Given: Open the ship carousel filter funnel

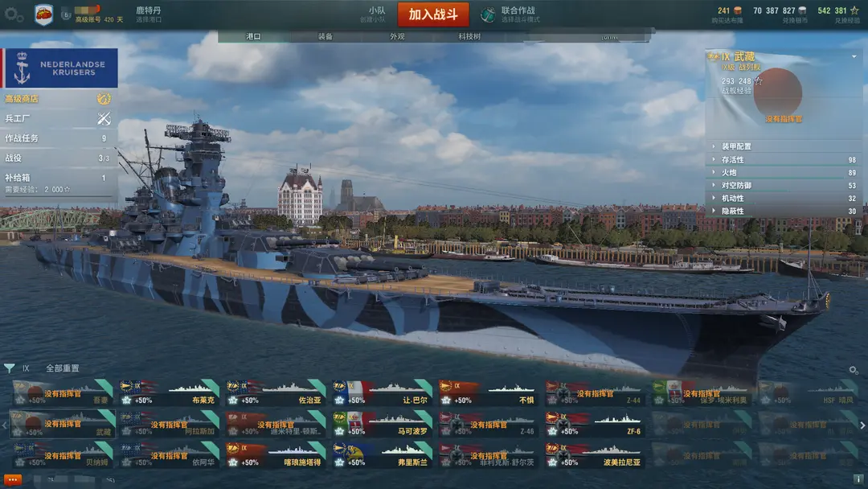Looking at the screenshot, I should (x=10, y=368).
